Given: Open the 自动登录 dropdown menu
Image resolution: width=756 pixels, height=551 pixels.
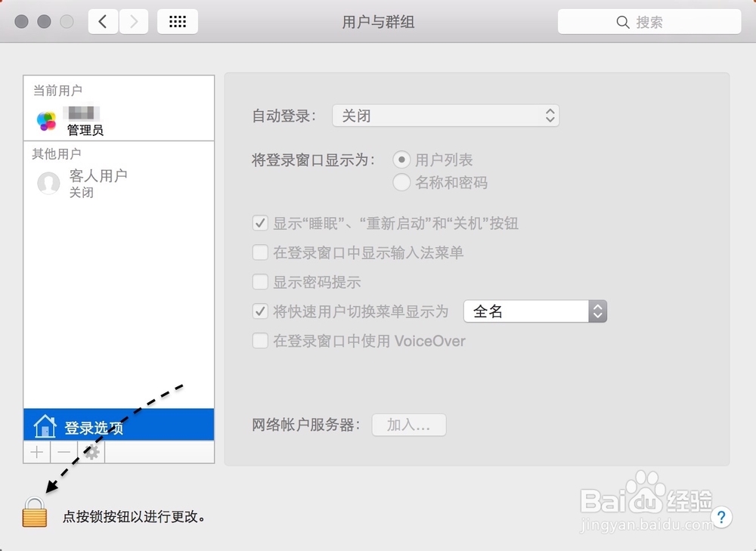Looking at the screenshot, I should coord(445,115).
